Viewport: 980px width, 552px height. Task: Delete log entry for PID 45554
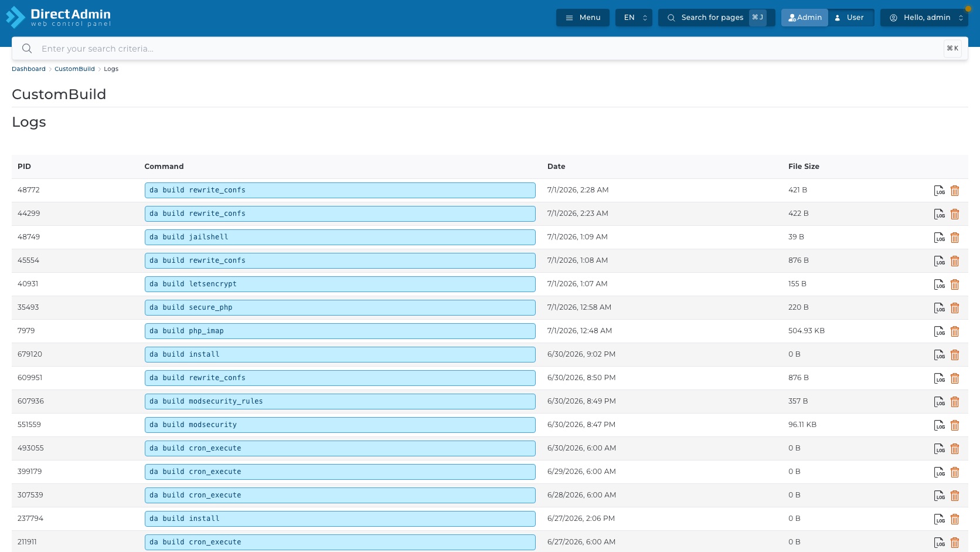955,261
